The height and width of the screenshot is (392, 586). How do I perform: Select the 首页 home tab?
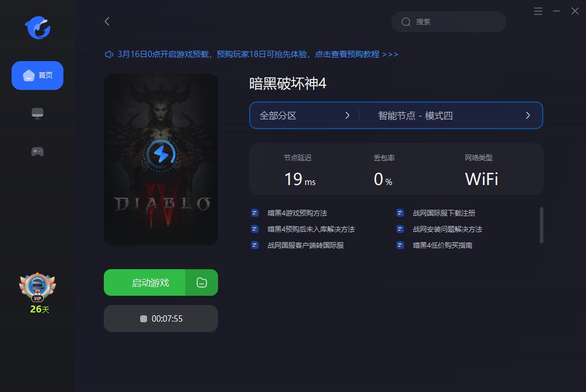[37, 76]
